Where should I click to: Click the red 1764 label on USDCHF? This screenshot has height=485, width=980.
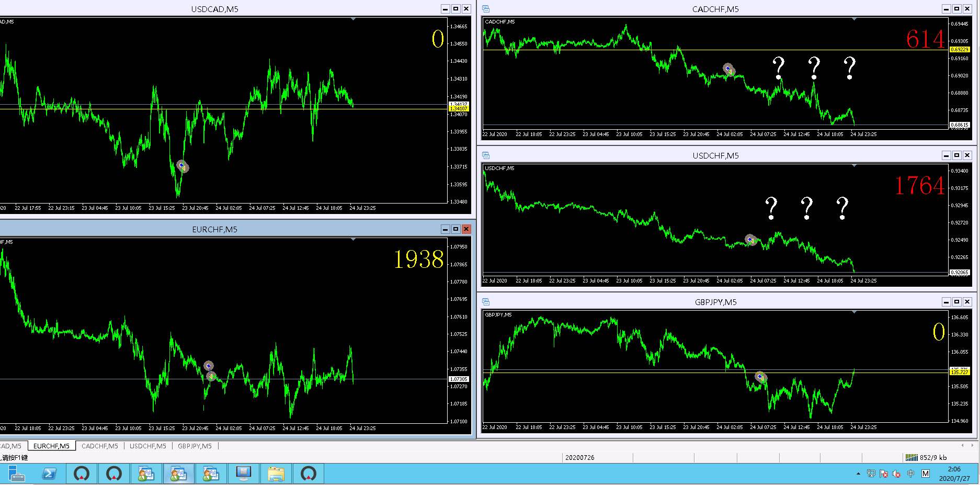[920, 186]
